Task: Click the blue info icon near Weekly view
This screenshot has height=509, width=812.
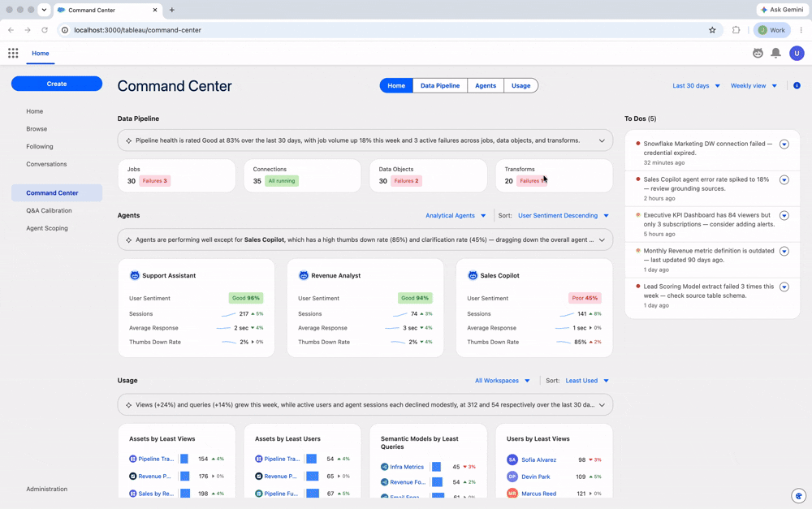Action: [x=797, y=85]
